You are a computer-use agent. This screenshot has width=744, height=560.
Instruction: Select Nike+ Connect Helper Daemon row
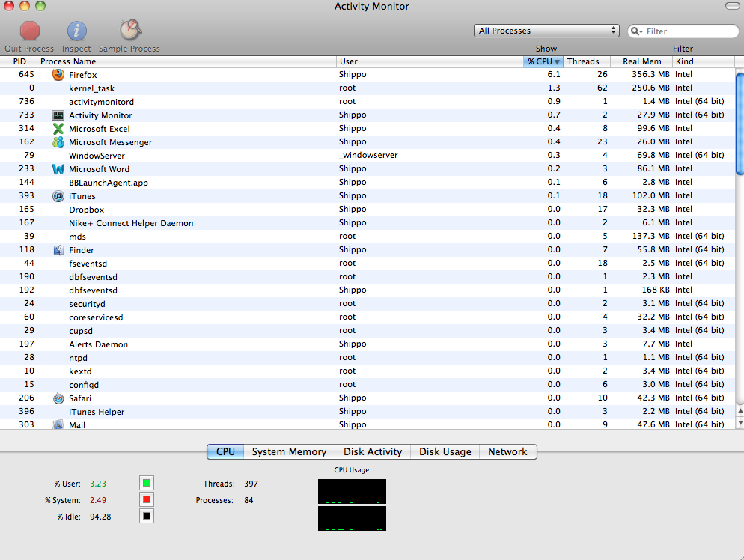pyautogui.click(x=368, y=222)
